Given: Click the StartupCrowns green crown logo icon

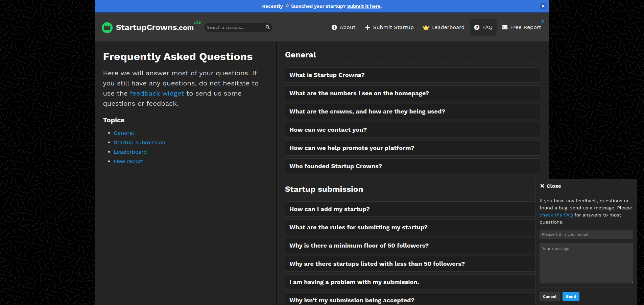Looking at the screenshot, I should tap(107, 28).
